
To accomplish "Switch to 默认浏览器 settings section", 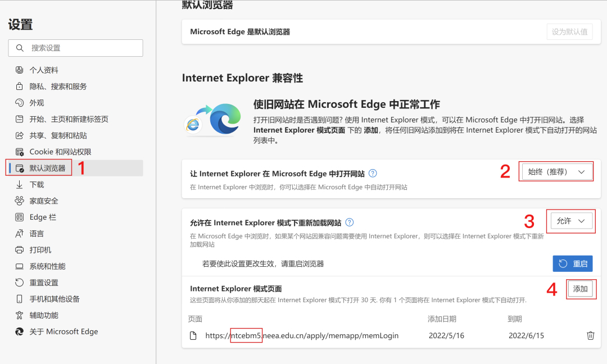I will point(46,168).
